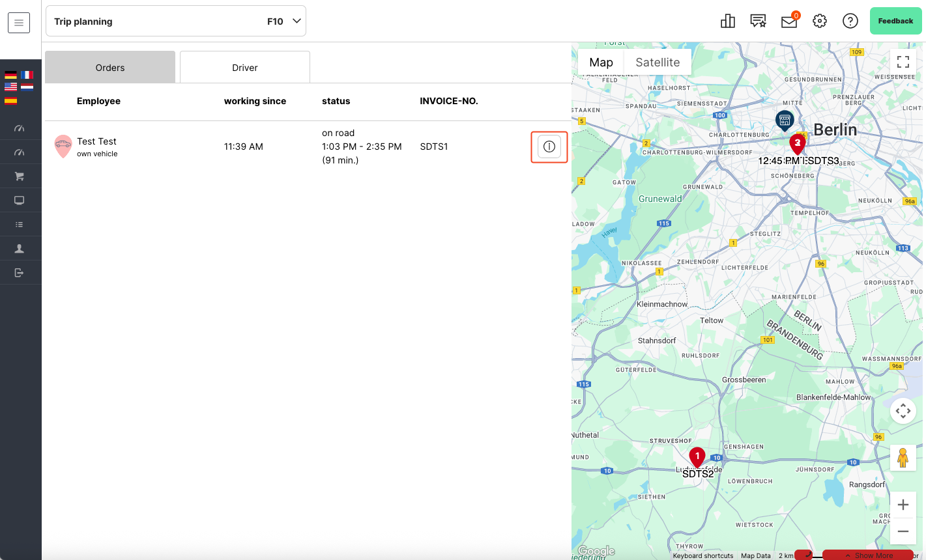Screen dimensions: 926x560
Task: Open the user profile sidebar item
Action: (x=20, y=249)
